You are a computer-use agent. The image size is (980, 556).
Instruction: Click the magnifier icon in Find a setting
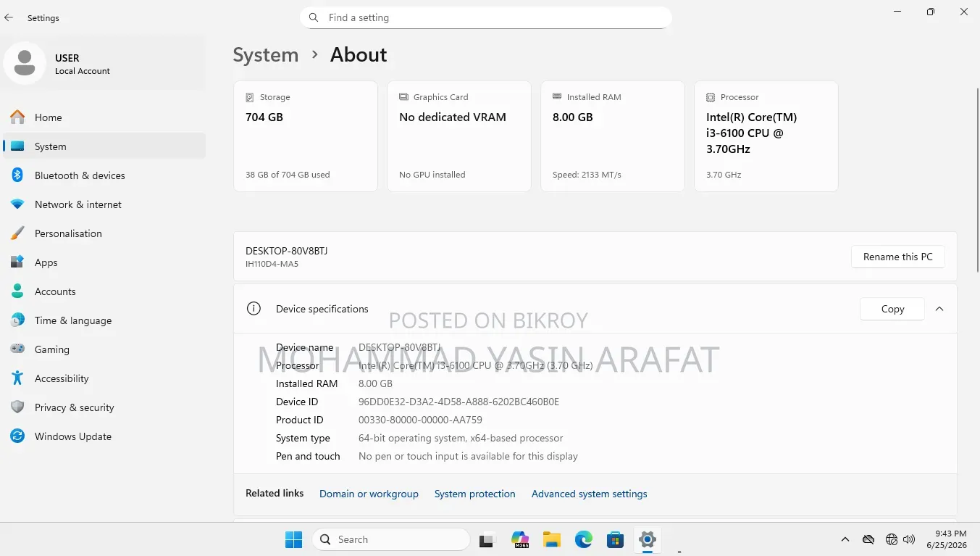click(x=314, y=17)
